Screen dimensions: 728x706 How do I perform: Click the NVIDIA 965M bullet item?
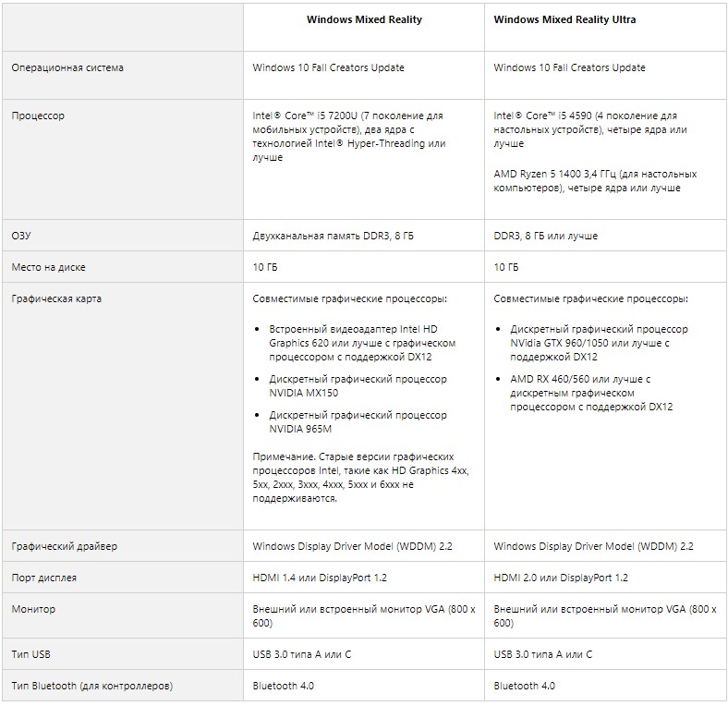point(358,422)
